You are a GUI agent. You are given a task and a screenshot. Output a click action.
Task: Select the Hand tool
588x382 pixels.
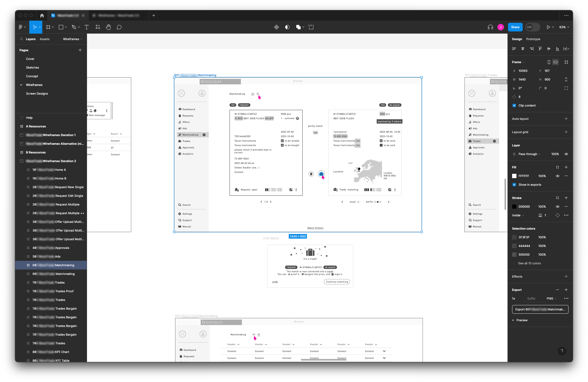[108, 27]
